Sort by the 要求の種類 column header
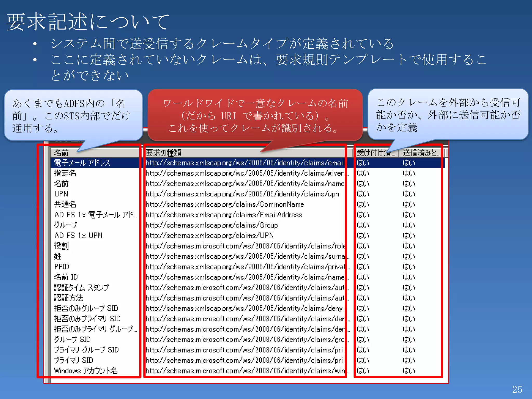The width and height of the screenshot is (532, 399). pyautogui.click(x=248, y=153)
